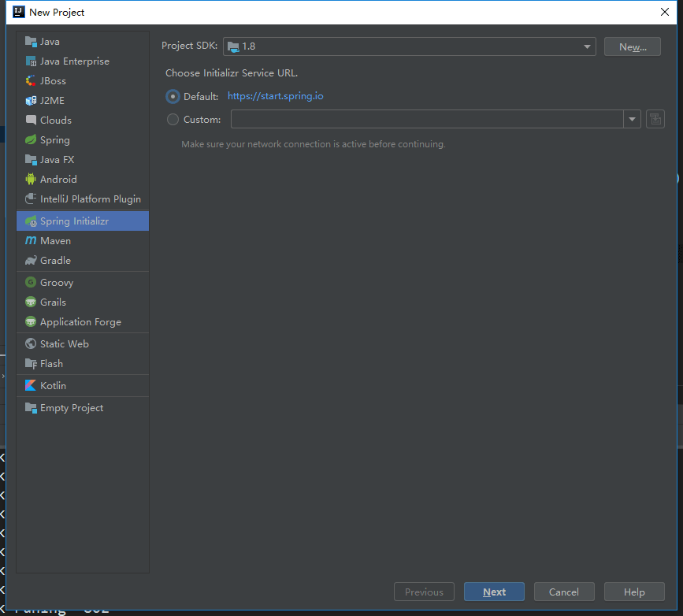Select the Application Forge text label
This screenshot has width=683, height=616.
click(80, 322)
